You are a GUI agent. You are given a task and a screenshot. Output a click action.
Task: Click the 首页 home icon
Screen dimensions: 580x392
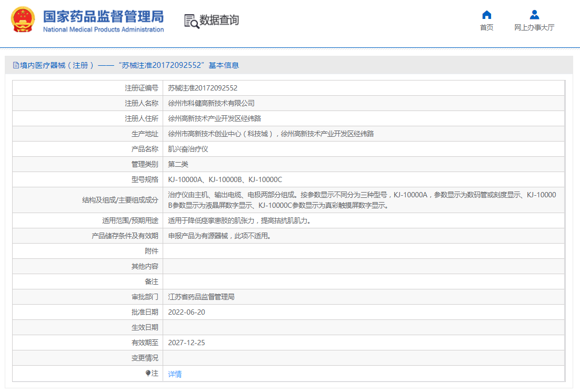point(486,15)
